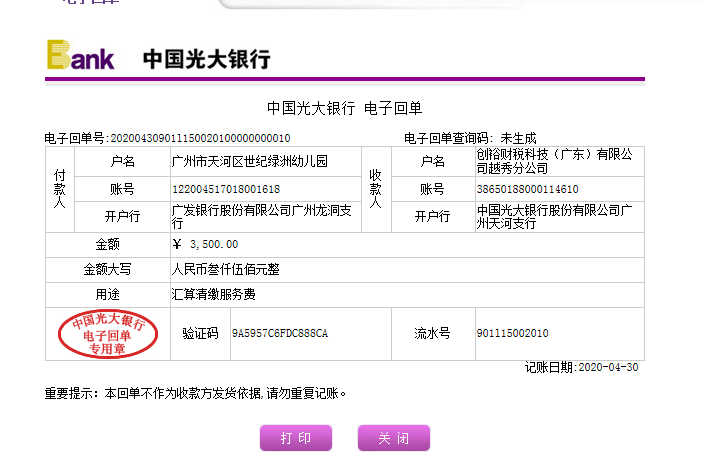Screen dimensions: 701x475
Task: Click the query code status 未生成
Action: (518, 138)
